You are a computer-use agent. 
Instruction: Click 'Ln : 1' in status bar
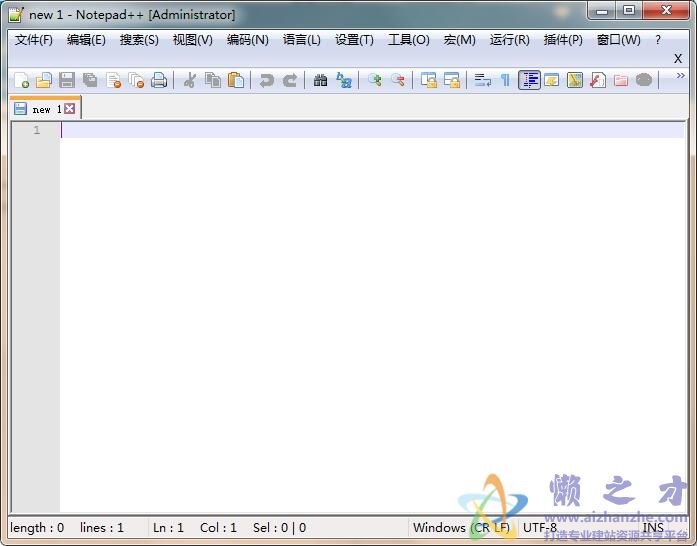(x=168, y=528)
